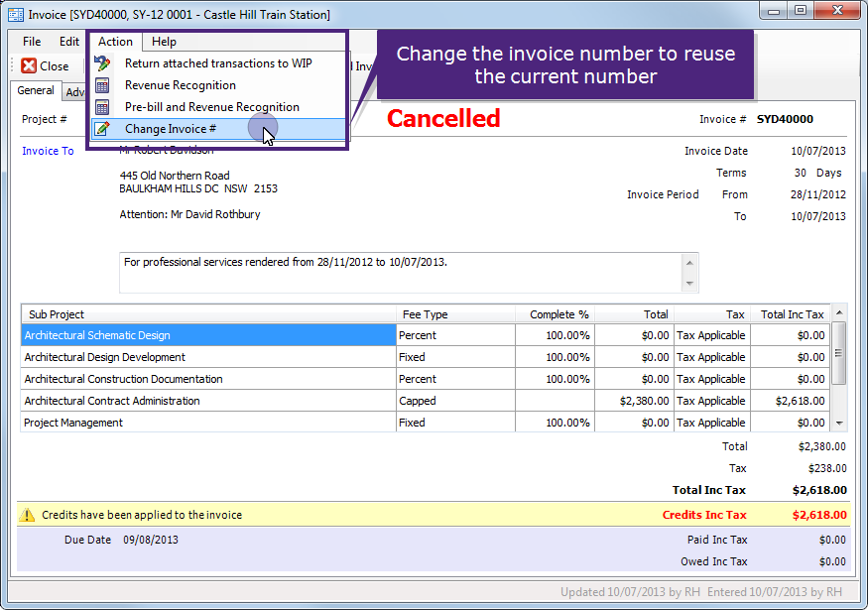The width and height of the screenshot is (868, 610).
Task: Switch to the General tab
Action: click(x=36, y=90)
